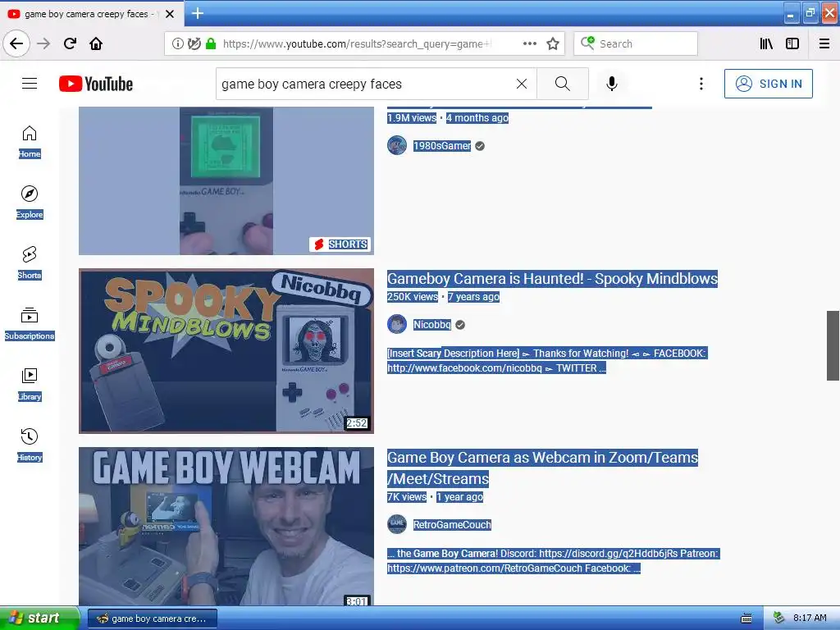
Task: Bookmark this page with the star icon
Action: click(x=553, y=43)
